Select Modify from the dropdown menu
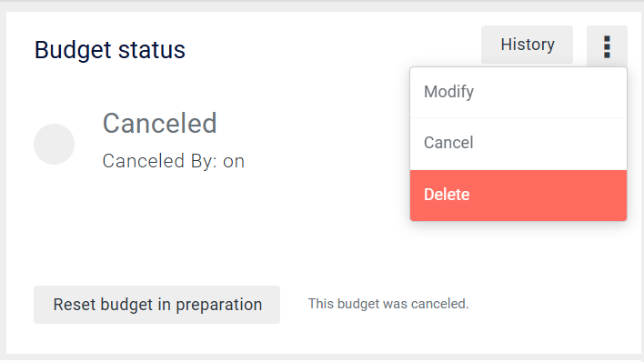644x362 pixels. tap(518, 92)
